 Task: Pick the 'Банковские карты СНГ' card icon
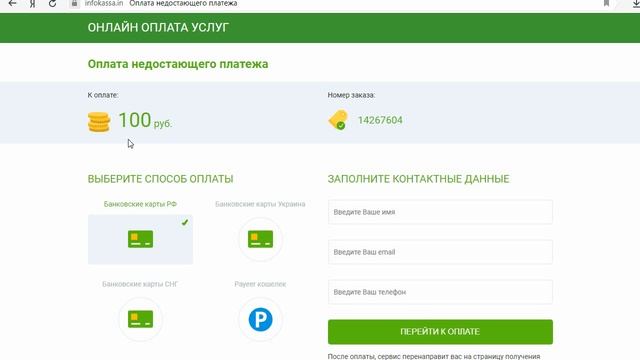pos(140,319)
